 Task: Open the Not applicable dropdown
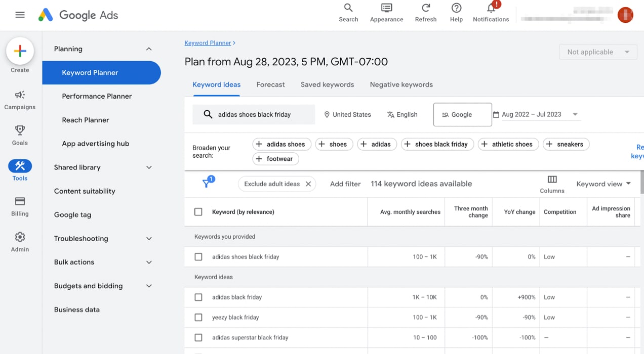pyautogui.click(x=598, y=52)
